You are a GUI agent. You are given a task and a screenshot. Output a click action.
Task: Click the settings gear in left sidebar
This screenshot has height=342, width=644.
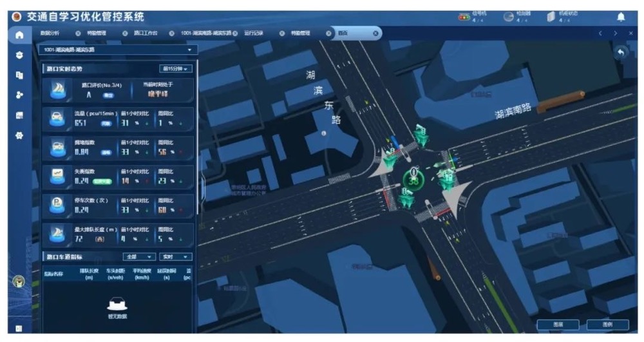point(19,136)
